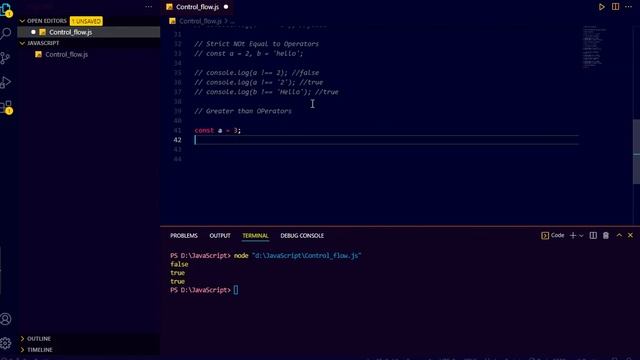Split the editor to the right
Image resolution: width=640 pixels, height=360 pixels.
pos(615,7)
